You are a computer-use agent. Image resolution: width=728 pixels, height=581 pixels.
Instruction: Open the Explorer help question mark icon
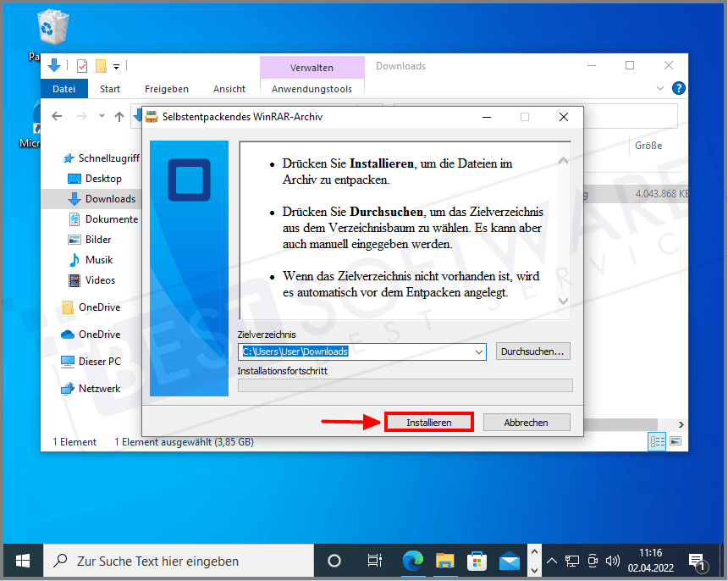[678, 89]
